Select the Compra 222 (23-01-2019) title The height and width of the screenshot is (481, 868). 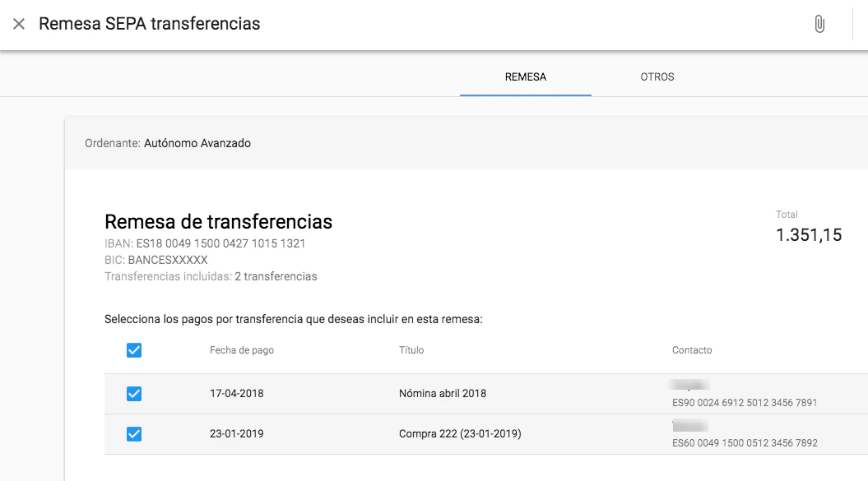460,434
